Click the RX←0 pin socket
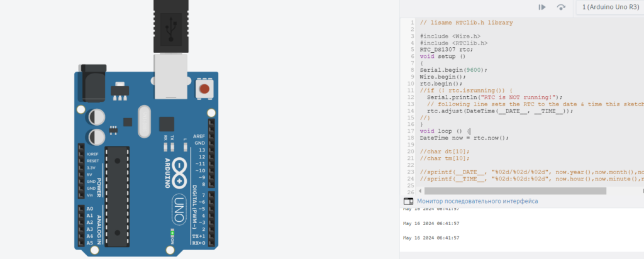644x259 pixels. point(211,243)
